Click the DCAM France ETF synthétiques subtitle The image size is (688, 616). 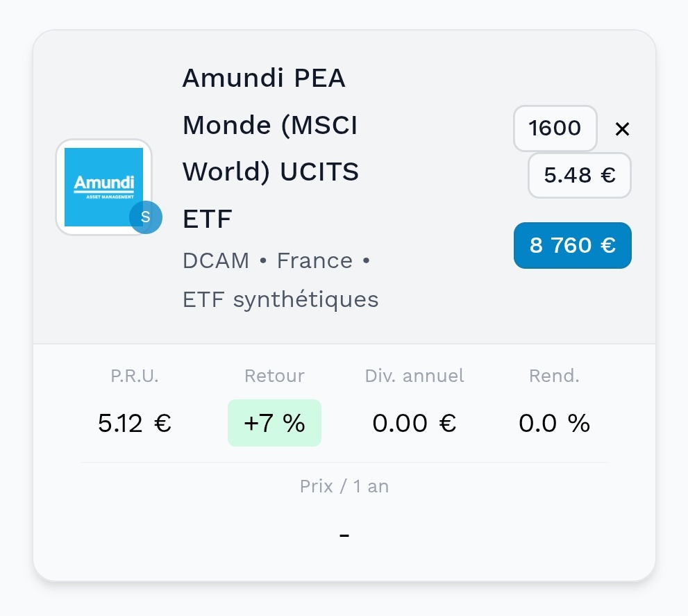coord(280,280)
